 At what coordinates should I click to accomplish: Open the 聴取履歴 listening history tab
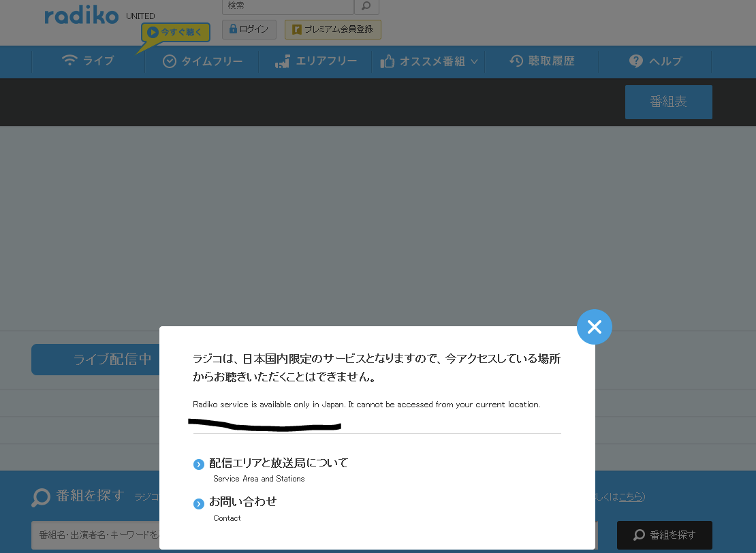click(541, 61)
